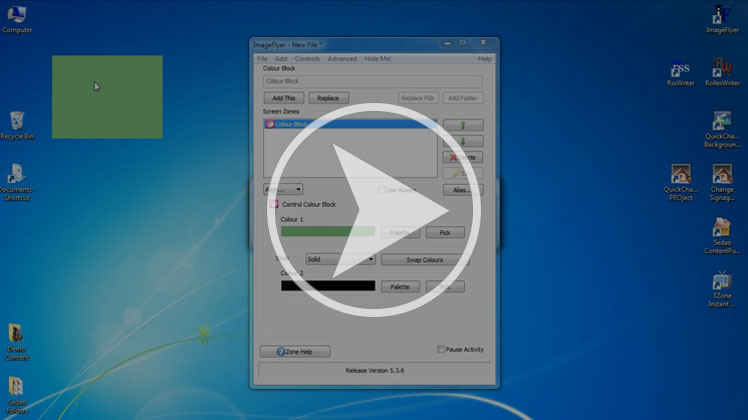Open the Help menu
The height and width of the screenshot is (420, 748).
[x=484, y=59]
